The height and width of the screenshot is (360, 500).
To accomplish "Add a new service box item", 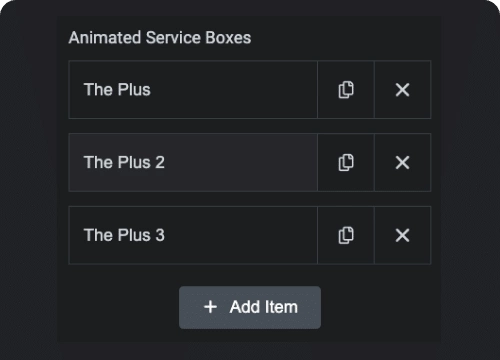I will pos(250,307).
